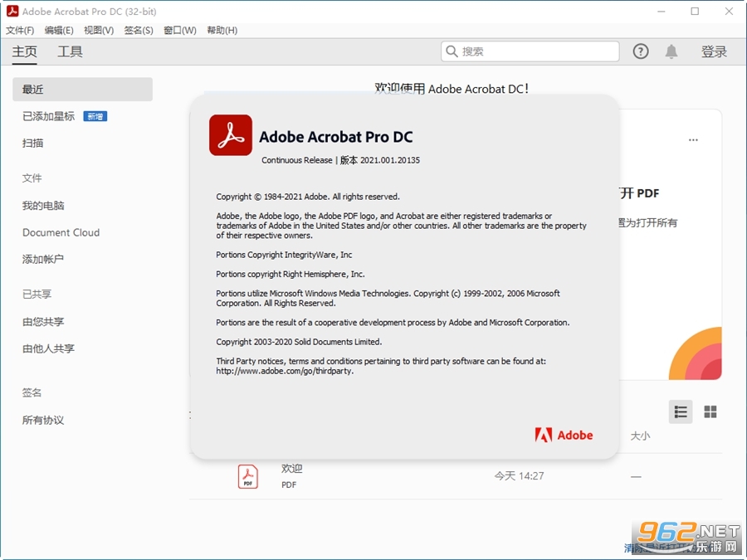
Task: Select the 欢迎 file name
Action: tap(291, 469)
